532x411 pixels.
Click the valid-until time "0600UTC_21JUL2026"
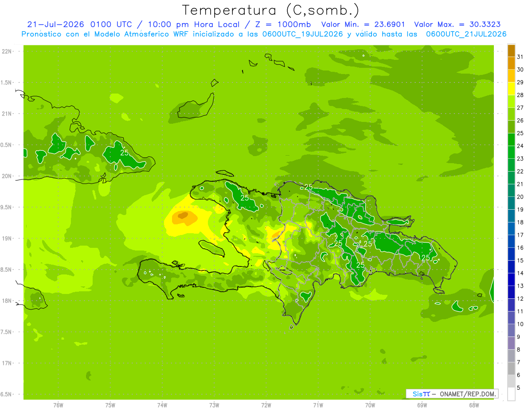coord(466,34)
